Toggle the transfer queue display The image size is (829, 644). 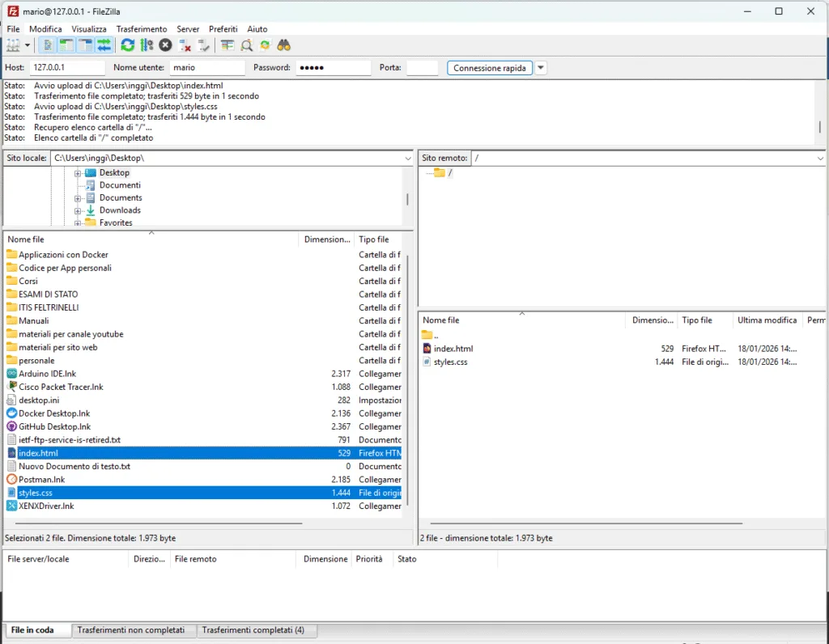[104, 45]
